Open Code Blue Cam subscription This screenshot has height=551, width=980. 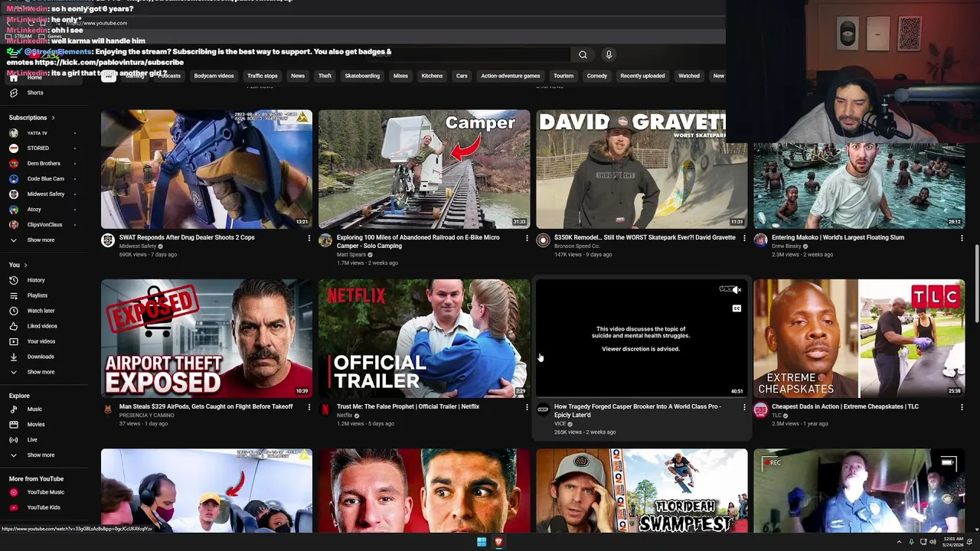45,179
